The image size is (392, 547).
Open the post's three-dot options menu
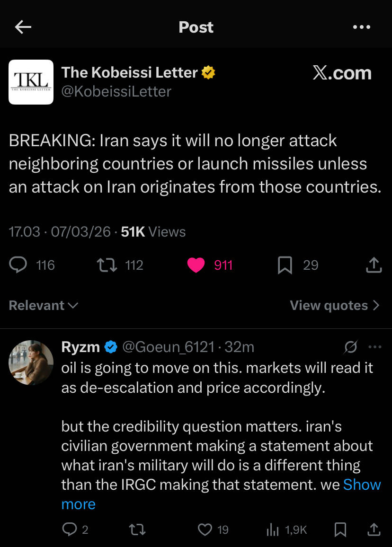362,27
